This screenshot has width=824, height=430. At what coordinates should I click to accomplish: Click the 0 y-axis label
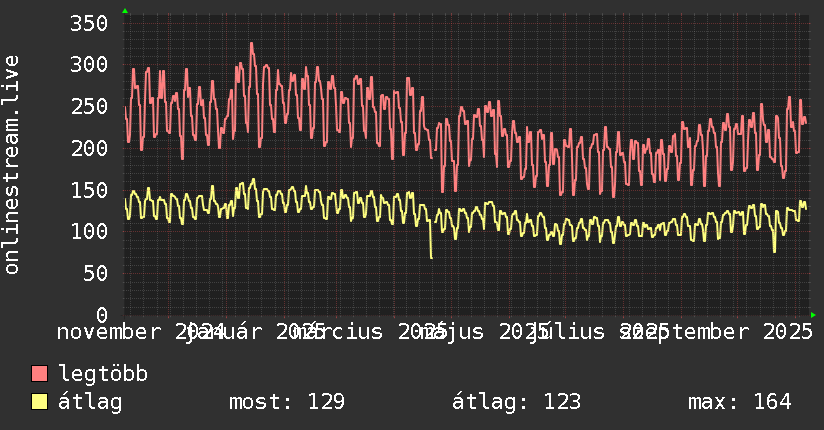tap(102, 315)
